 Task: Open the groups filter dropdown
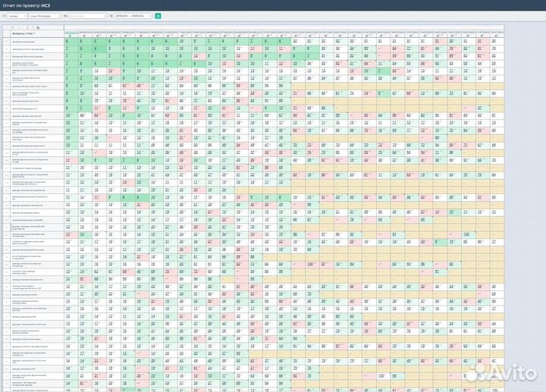(88, 15)
